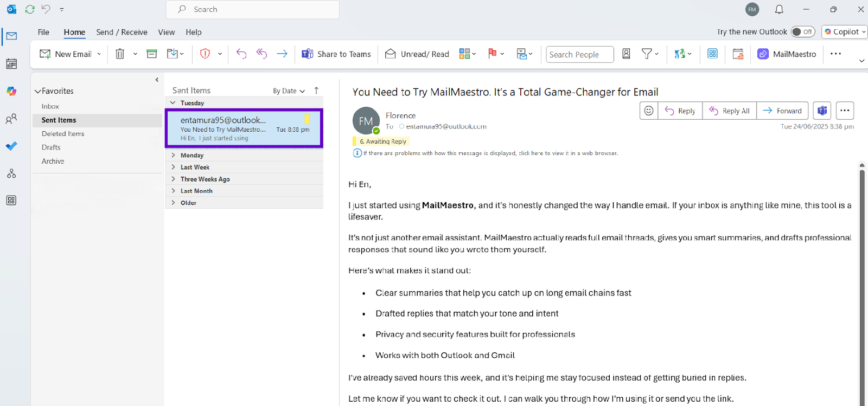This screenshot has width=868, height=406.
Task: React with the smiley emoji icon
Action: 649,111
